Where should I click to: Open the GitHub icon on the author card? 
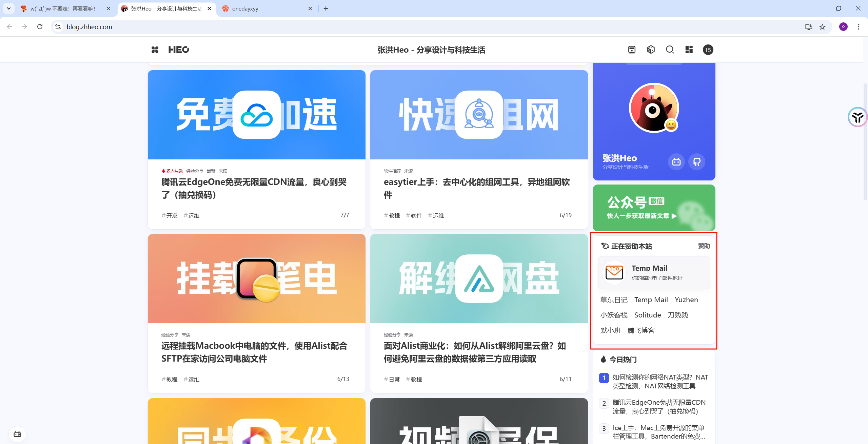[x=697, y=162]
